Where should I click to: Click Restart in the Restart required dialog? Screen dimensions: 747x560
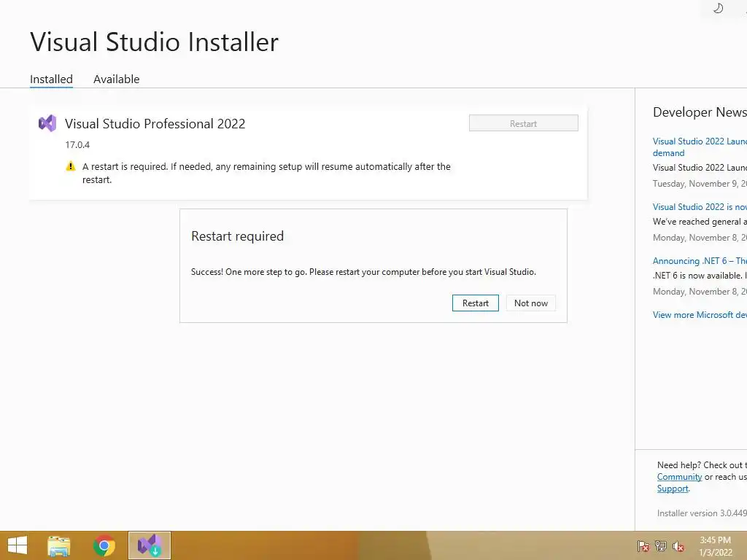tap(476, 303)
